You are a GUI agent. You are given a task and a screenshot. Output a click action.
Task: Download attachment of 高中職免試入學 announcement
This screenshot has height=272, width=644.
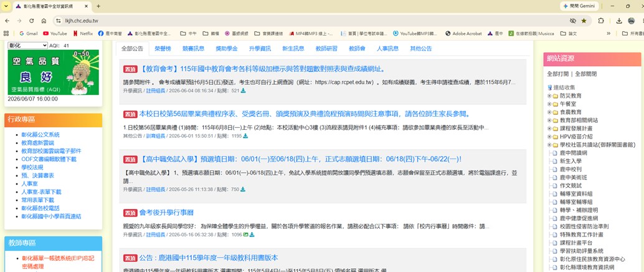point(243,189)
